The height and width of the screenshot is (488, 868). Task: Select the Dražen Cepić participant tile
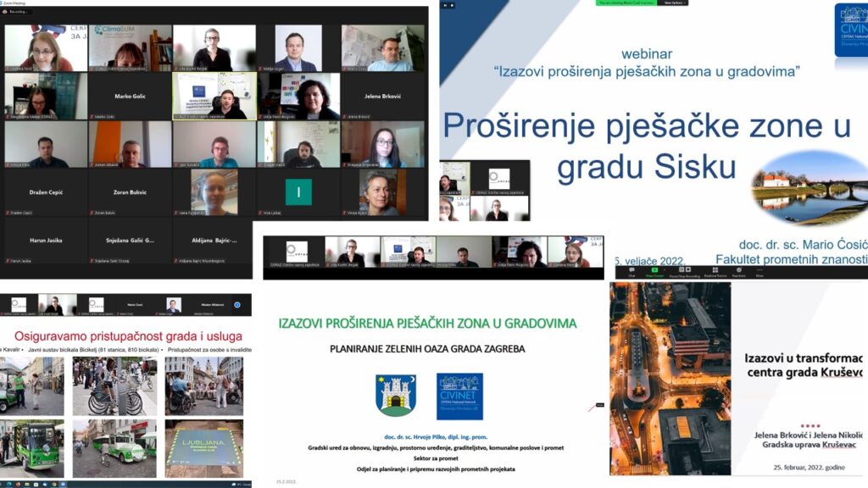pos(46,192)
